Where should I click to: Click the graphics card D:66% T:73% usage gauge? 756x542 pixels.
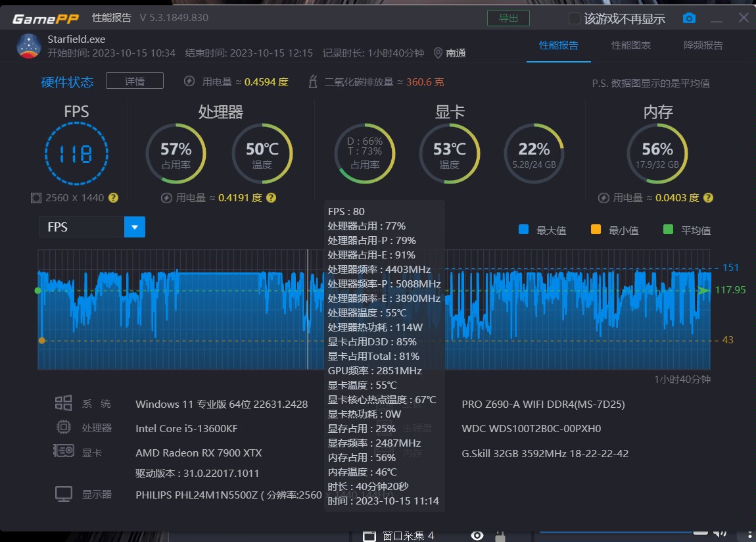coord(365,154)
